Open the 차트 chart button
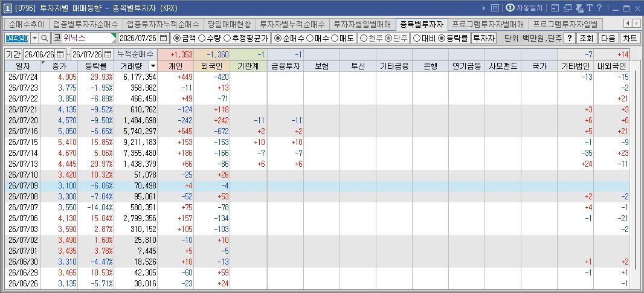 click(x=630, y=38)
